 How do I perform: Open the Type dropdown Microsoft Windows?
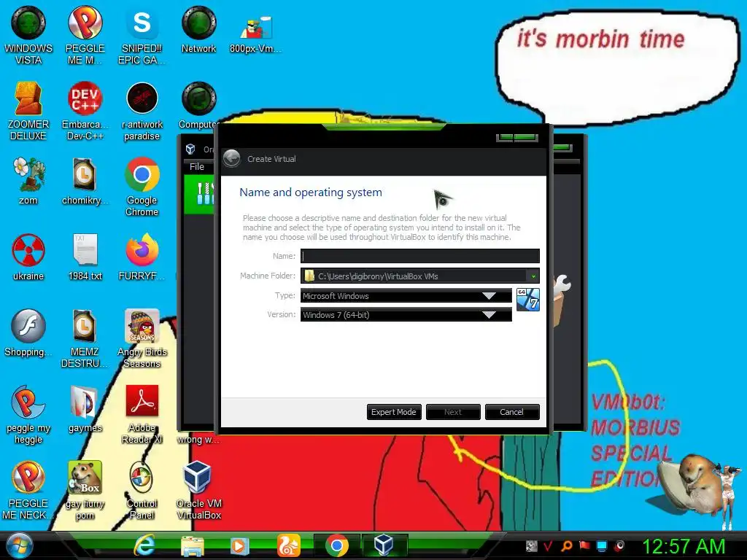[406, 296]
